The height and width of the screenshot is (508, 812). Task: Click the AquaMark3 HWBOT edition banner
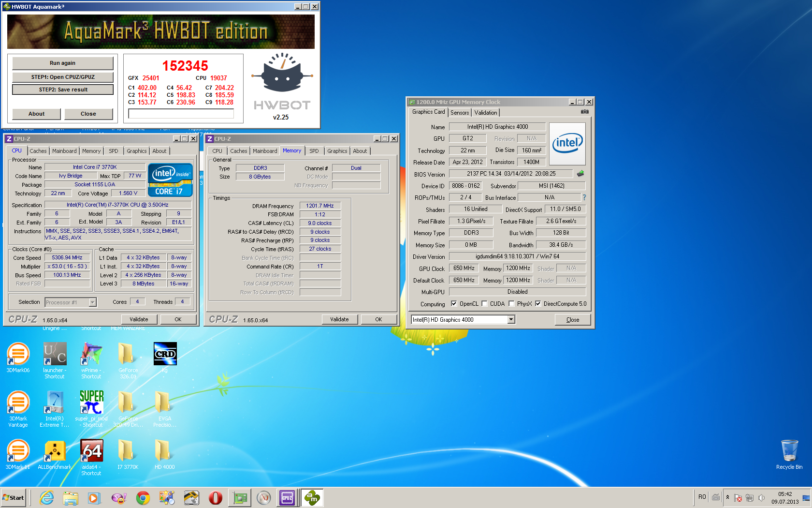[x=161, y=31]
